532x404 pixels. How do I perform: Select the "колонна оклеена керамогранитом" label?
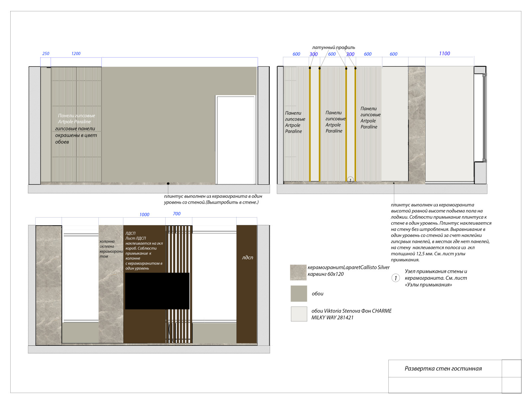click(x=111, y=249)
